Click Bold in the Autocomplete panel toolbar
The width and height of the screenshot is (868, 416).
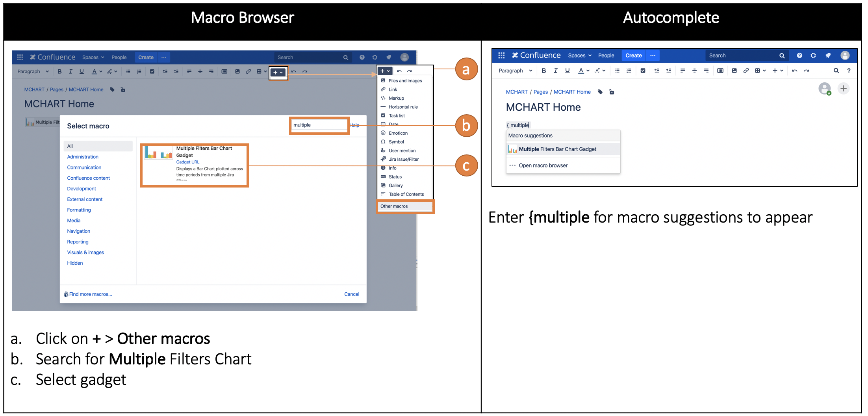[x=543, y=71]
